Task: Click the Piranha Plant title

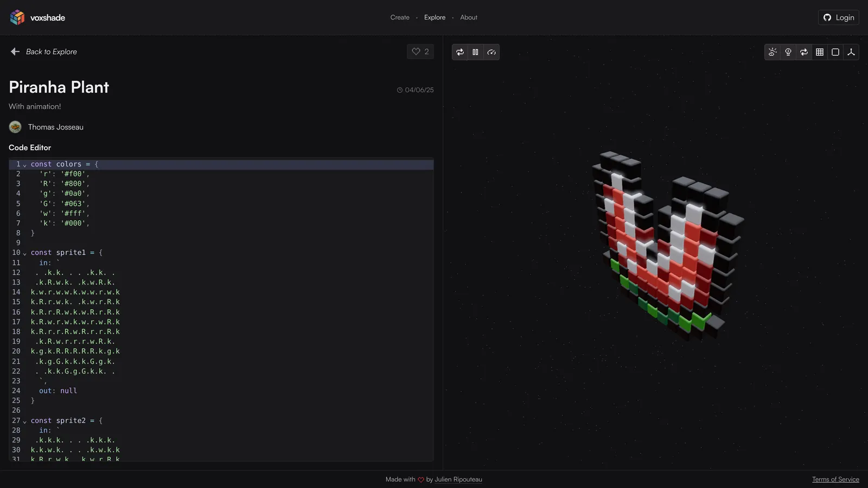Action: [59, 87]
